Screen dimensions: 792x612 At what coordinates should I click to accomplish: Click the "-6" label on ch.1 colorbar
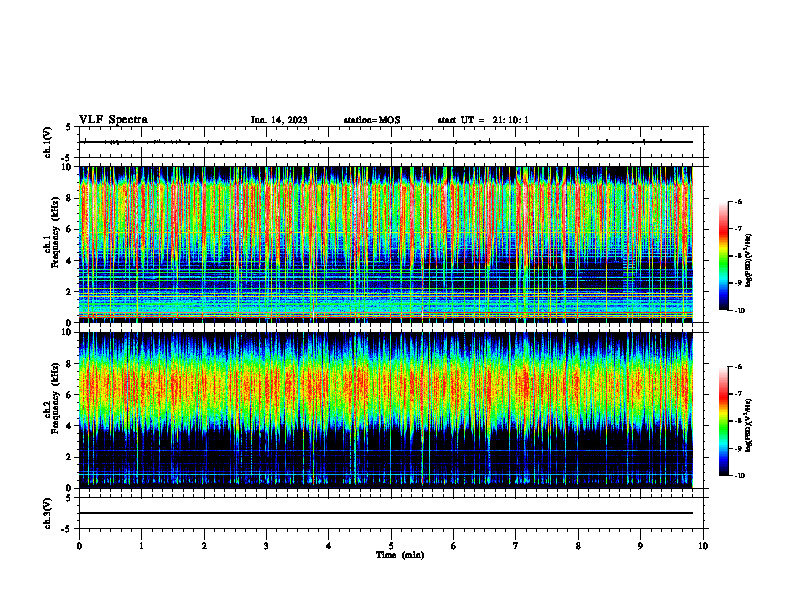tap(738, 201)
